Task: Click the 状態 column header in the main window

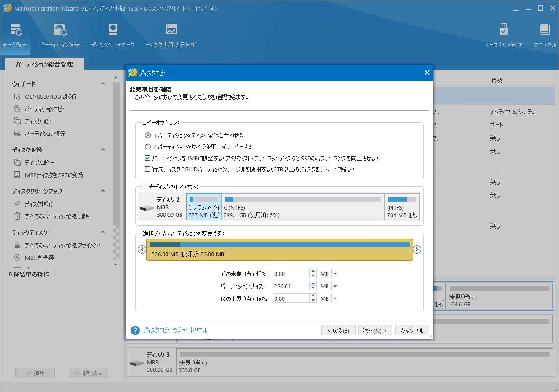Action: coord(521,80)
